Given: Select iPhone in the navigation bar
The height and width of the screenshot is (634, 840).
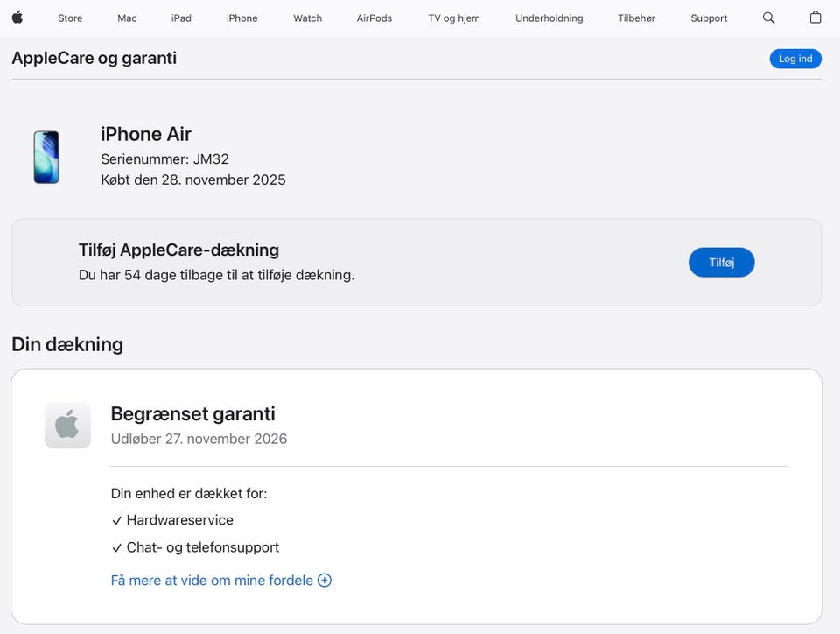Looking at the screenshot, I should [x=241, y=18].
